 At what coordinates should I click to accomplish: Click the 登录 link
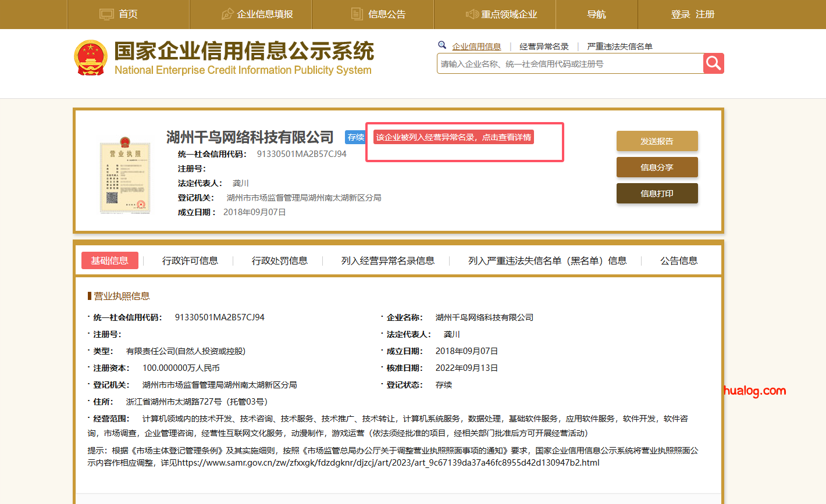click(x=681, y=14)
